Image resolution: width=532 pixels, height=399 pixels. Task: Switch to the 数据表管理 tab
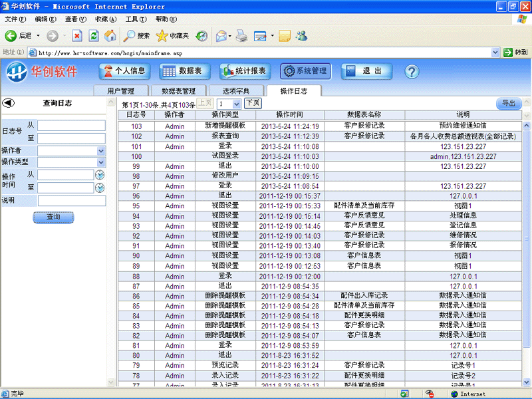178,91
